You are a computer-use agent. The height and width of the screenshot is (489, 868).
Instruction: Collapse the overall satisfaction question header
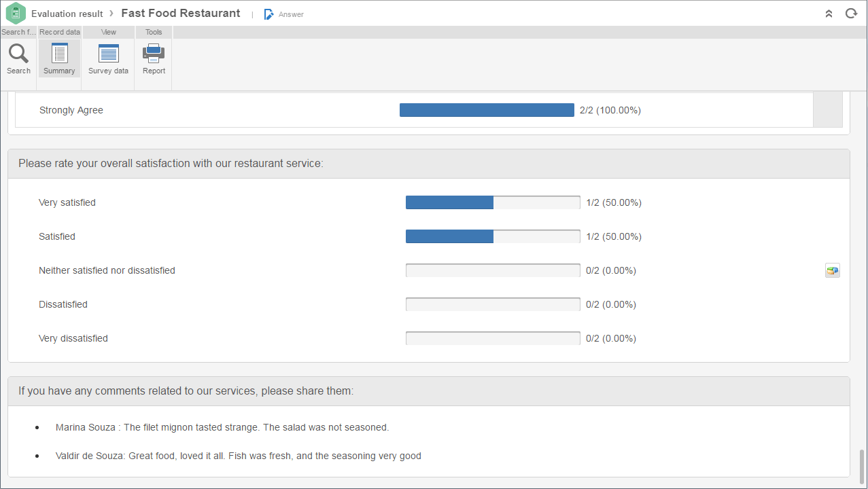[x=429, y=164]
